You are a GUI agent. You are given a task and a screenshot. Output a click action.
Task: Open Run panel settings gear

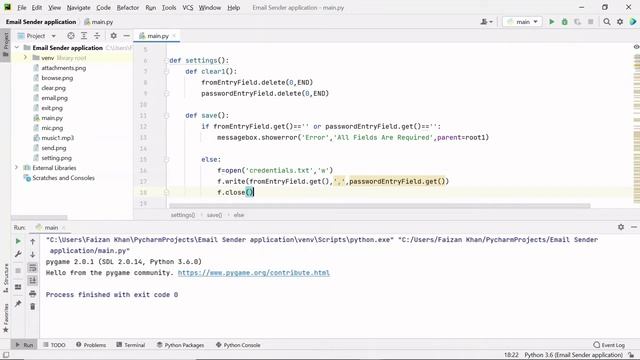621,227
